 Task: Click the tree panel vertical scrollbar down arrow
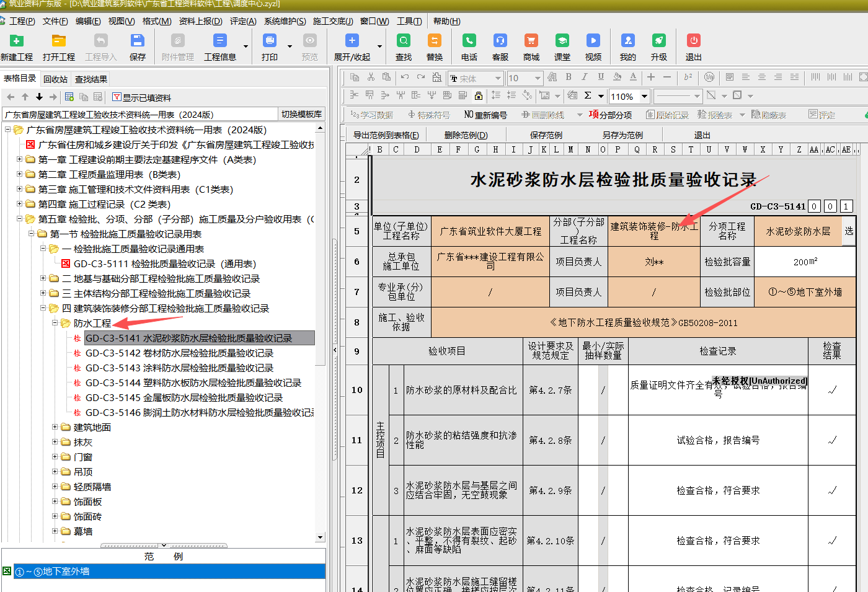coord(320,537)
